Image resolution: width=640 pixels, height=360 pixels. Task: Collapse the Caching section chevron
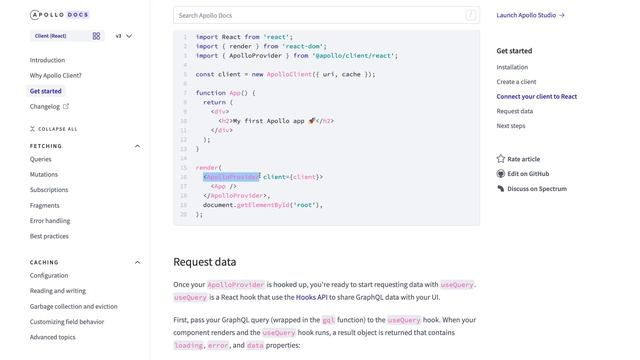(x=137, y=262)
